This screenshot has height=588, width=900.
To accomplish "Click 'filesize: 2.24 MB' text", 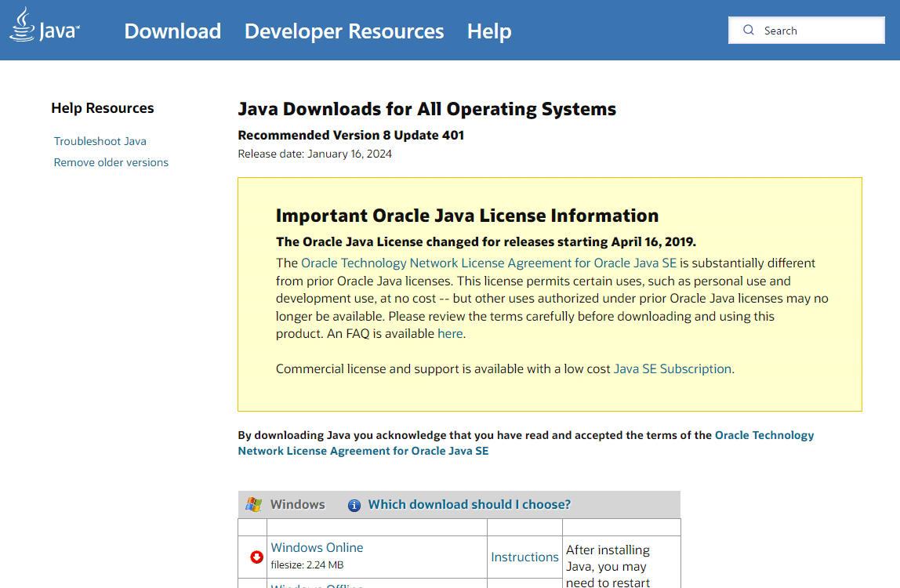I will tap(307, 565).
